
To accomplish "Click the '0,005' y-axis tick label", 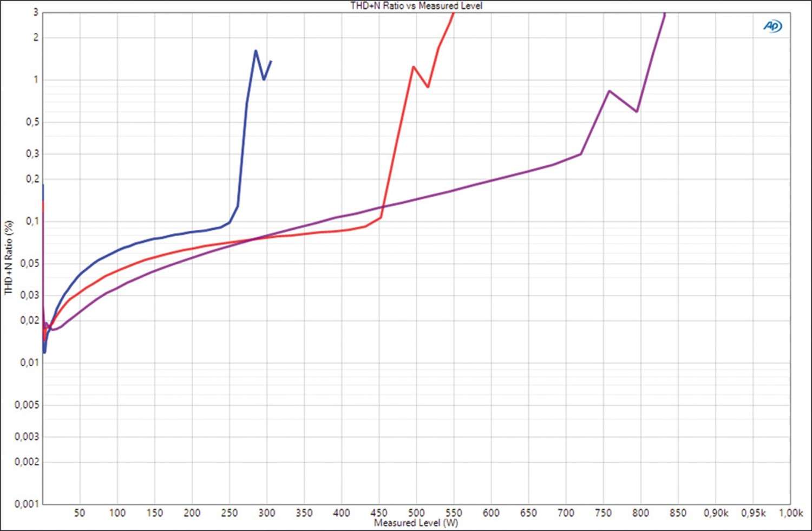I will [27, 405].
